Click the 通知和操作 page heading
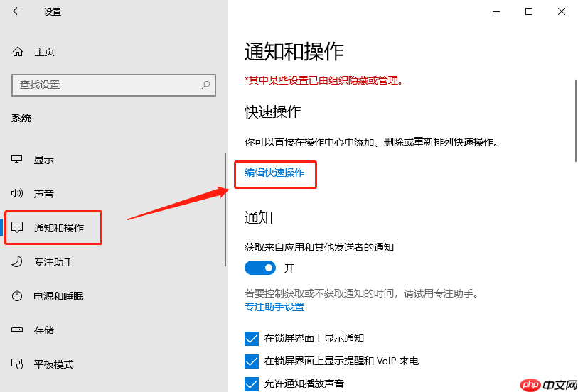Screen dimensions: 578x392 [294, 52]
